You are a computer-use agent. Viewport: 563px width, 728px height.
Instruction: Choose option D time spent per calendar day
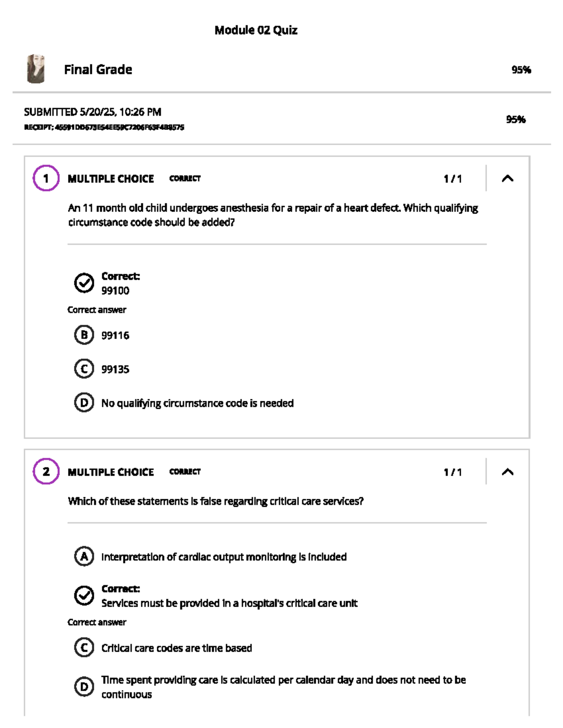pos(84,687)
